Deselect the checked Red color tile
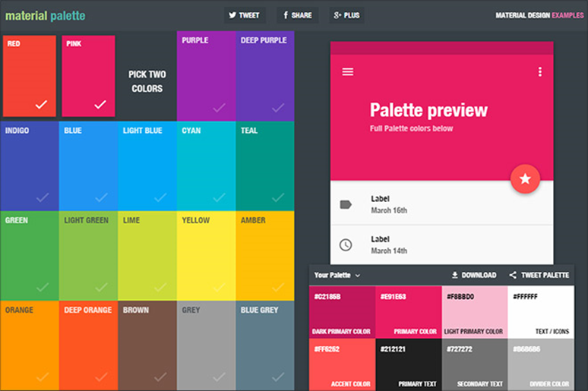 click(30, 76)
